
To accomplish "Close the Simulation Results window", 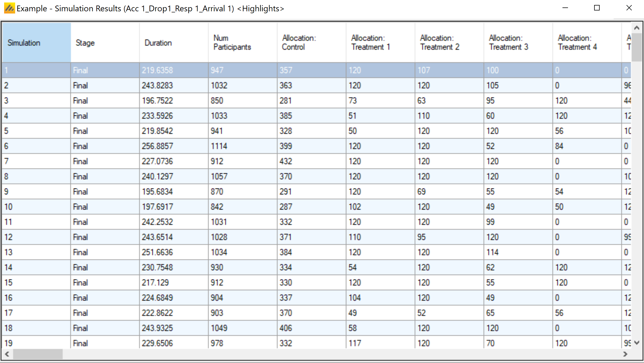I will pos(629,8).
